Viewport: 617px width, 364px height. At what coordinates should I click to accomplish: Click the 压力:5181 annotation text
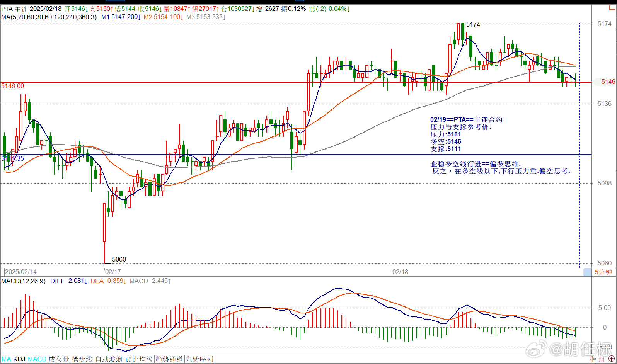click(x=446, y=134)
